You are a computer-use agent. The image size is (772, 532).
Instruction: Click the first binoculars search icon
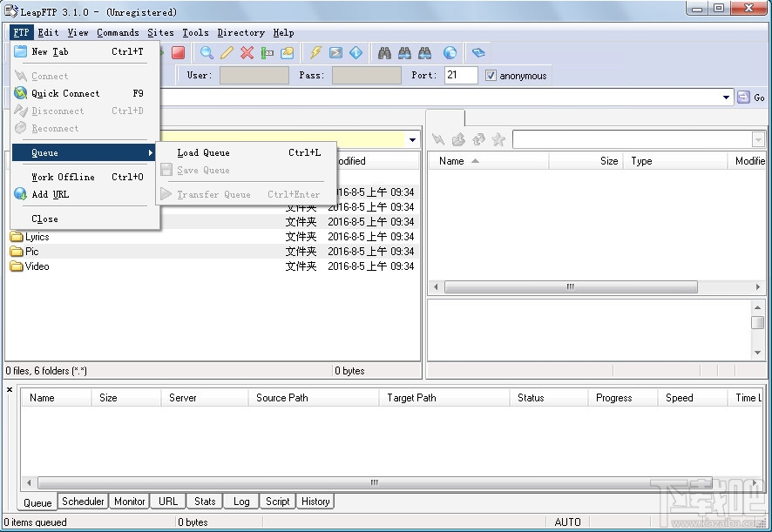point(385,52)
